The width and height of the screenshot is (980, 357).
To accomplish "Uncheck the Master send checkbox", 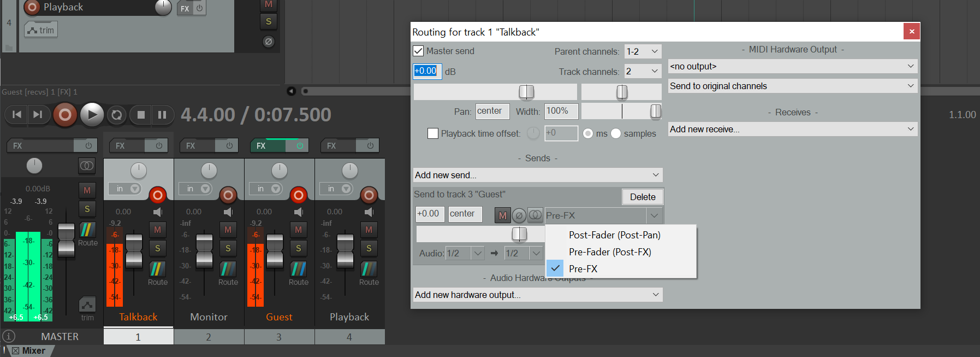I will point(419,51).
